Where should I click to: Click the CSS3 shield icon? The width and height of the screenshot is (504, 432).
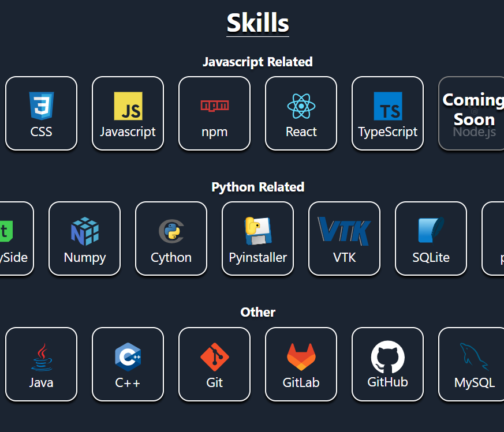click(41, 106)
